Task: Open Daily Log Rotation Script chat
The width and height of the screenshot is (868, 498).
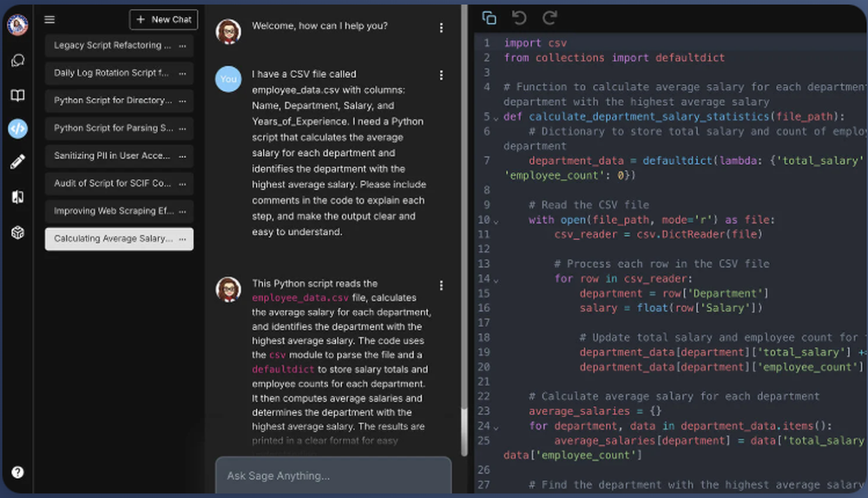Action: point(119,73)
